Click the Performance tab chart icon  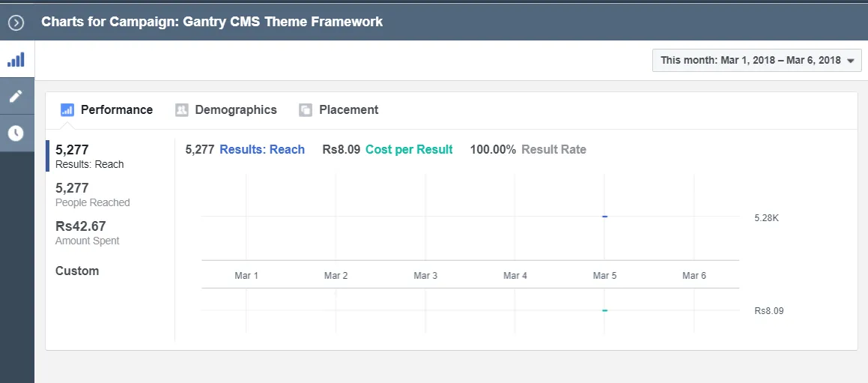click(x=67, y=109)
